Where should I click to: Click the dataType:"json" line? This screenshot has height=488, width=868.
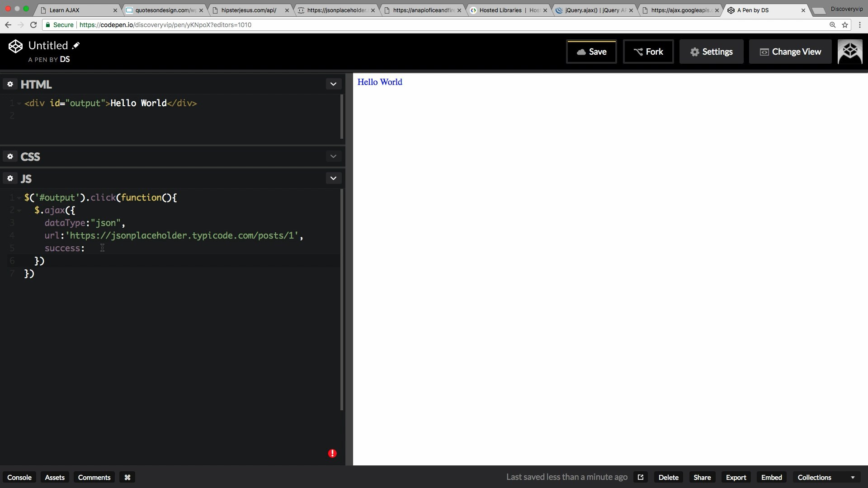[85, 223]
